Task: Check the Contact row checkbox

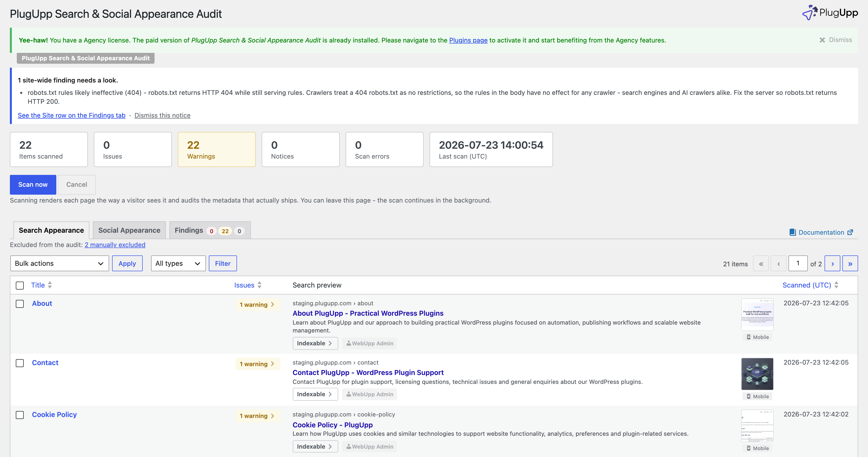Action: click(20, 363)
